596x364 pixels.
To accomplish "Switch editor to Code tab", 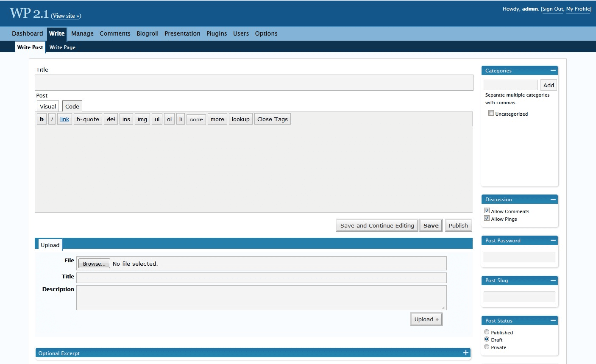I will (72, 106).
